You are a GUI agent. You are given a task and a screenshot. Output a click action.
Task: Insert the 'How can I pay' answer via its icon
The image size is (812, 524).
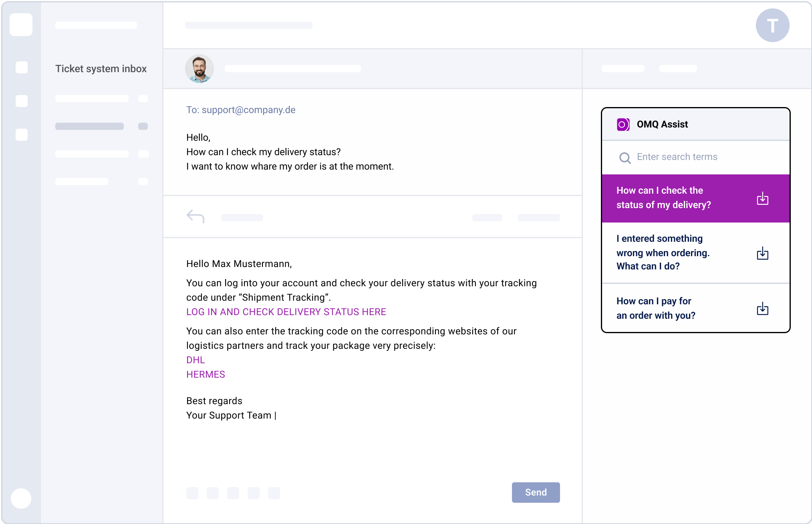tap(762, 308)
